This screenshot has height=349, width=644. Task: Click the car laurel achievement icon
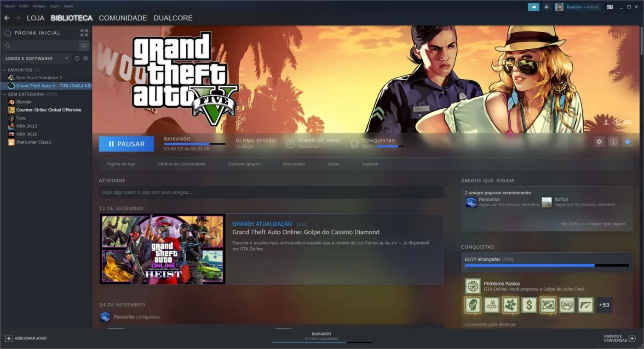[567, 305]
